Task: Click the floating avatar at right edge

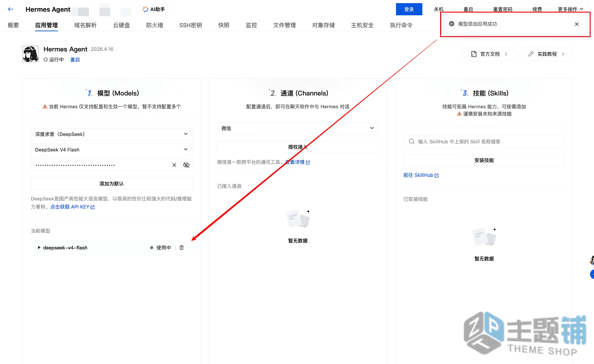Action: (592, 260)
